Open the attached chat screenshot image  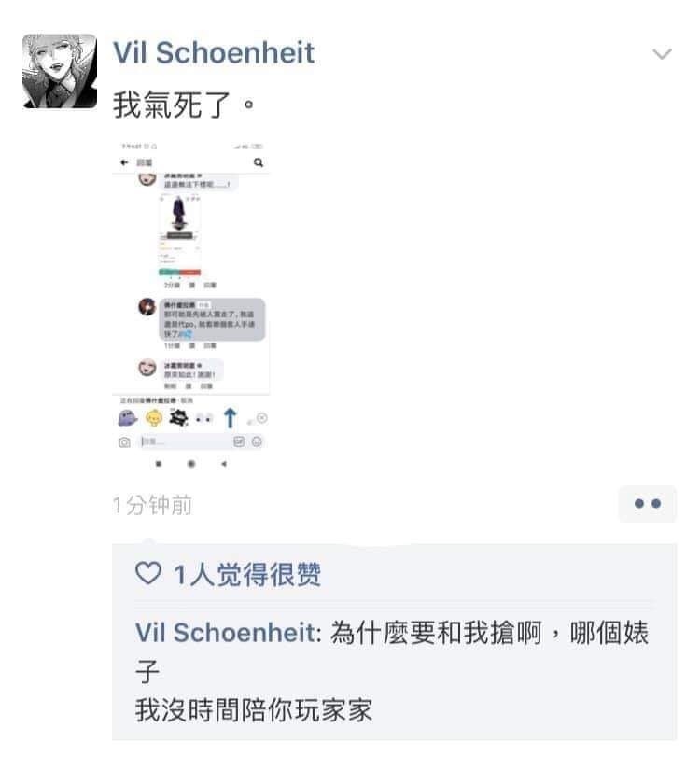pyautogui.click(x=191, y=306)
